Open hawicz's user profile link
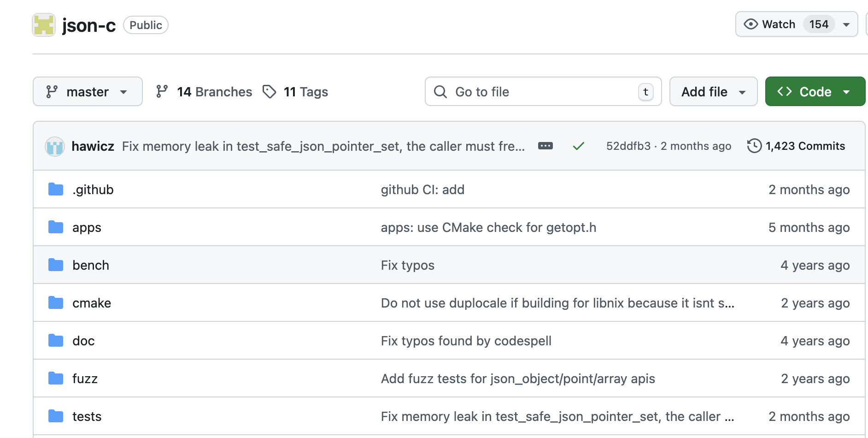Screen dimensions: 868x438 93,146
